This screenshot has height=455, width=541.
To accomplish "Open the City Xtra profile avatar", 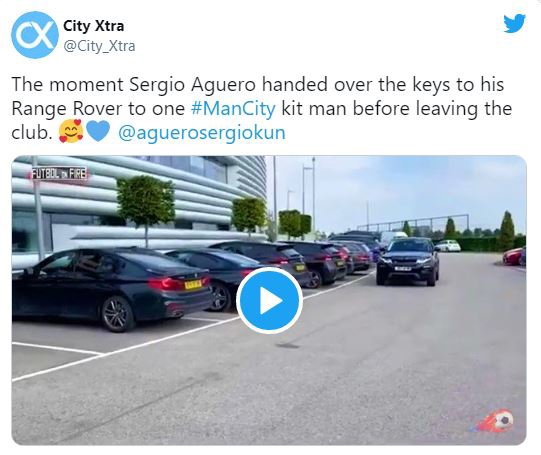I will point(35,35).
